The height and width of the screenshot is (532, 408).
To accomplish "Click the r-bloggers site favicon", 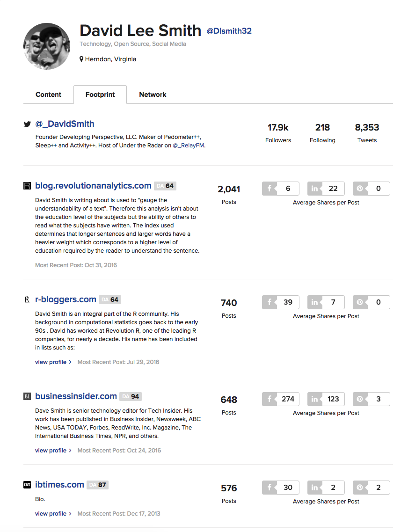I will point(27,299).
